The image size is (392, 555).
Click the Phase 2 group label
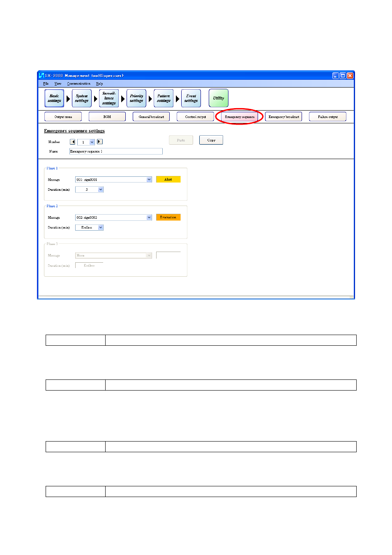(52, 206)
